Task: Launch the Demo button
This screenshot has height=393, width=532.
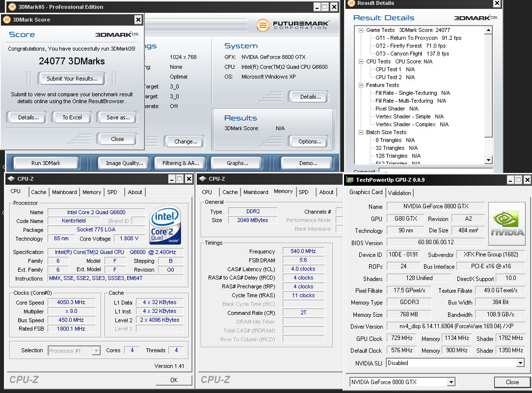Action: (308, 163)
